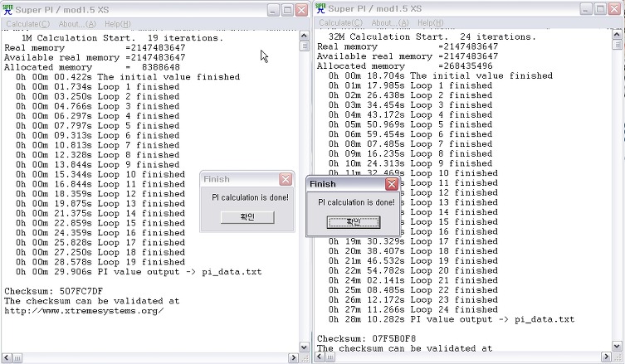Click the Super PI icon in the right window title bar
Image resolution: width=625 pixels, height=364 pixels.
320,8
